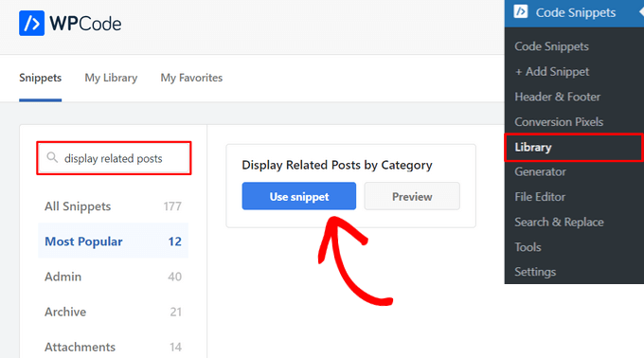Click the Code Snippets menu header icon
This screenshot has height=358, width=644.
click(520, 12)
